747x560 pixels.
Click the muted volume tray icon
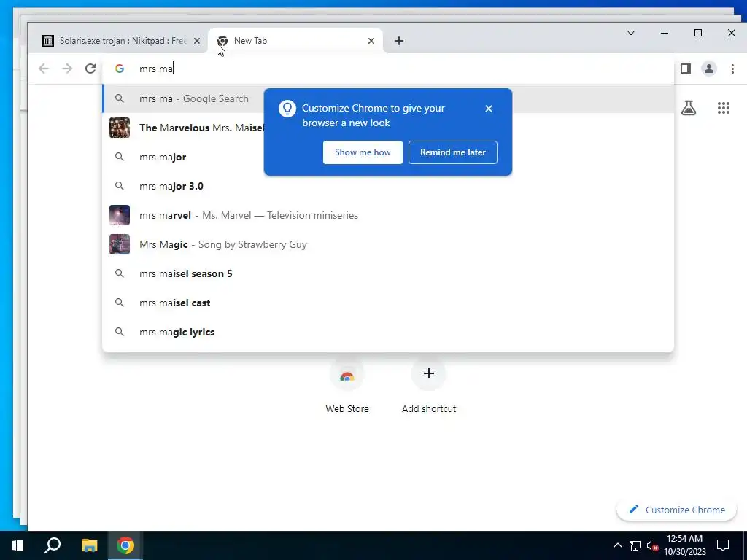pos(653,546)
